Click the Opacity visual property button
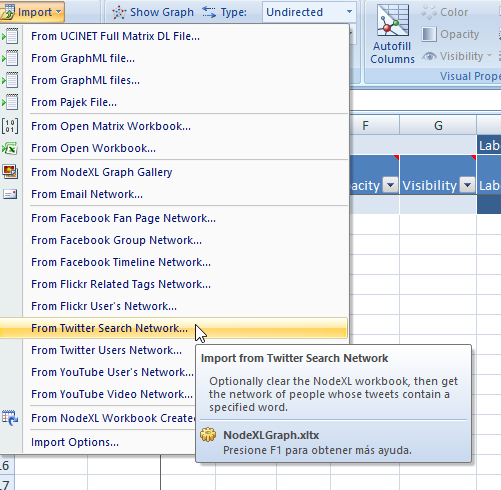 click(x=450, y=34)
